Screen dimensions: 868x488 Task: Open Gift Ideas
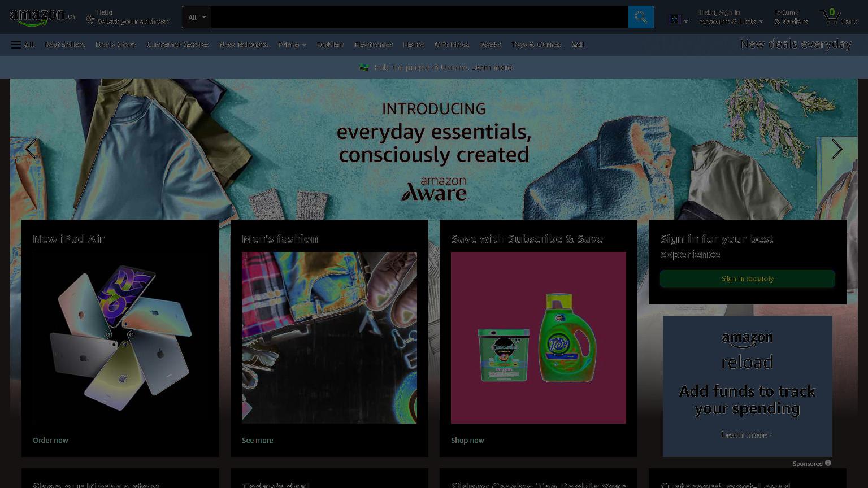point(452,45)
